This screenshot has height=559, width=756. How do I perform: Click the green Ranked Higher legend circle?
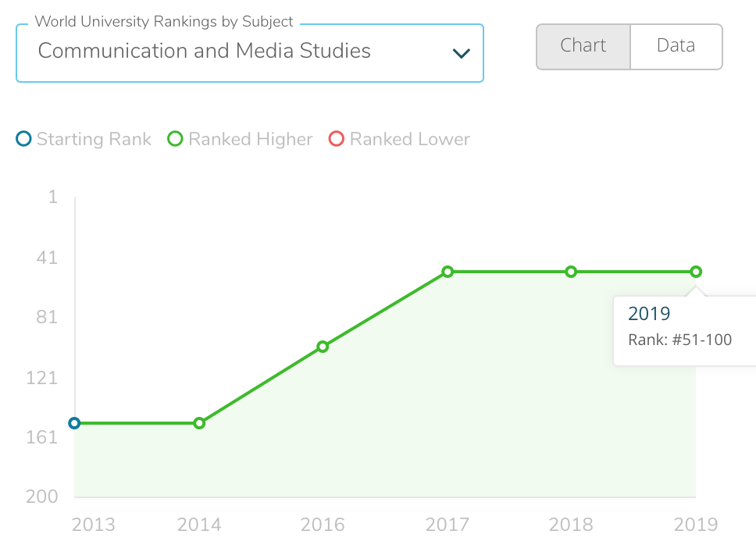point(175,139)
